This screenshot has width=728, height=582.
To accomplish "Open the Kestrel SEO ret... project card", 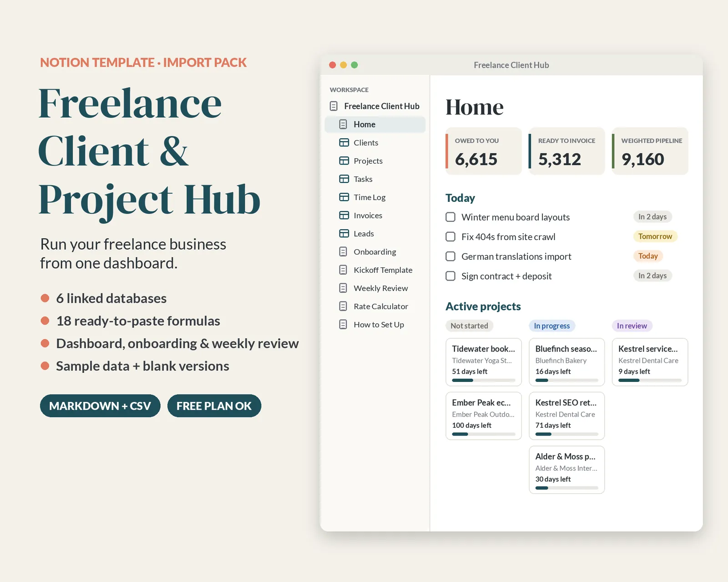I will (566, 416).
